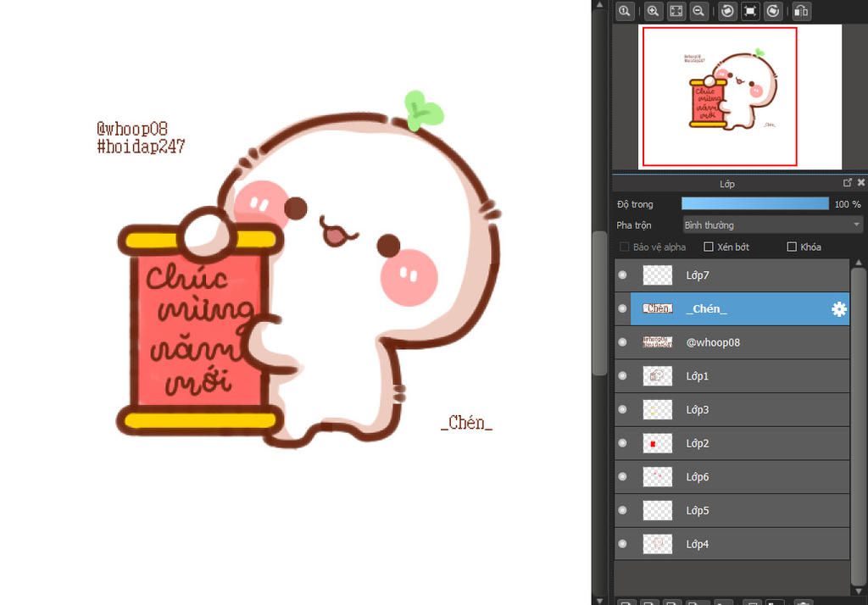
Task: Flip canvas horizontally icon
Action: [801, 11]
